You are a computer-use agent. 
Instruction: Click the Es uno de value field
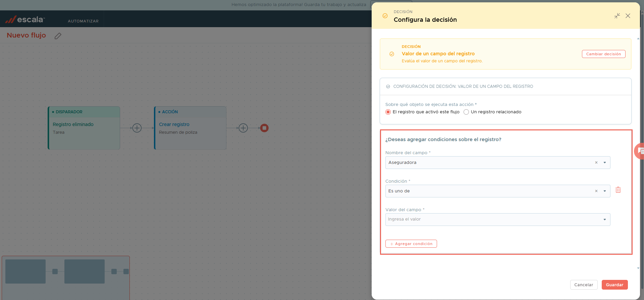[498, 191]
